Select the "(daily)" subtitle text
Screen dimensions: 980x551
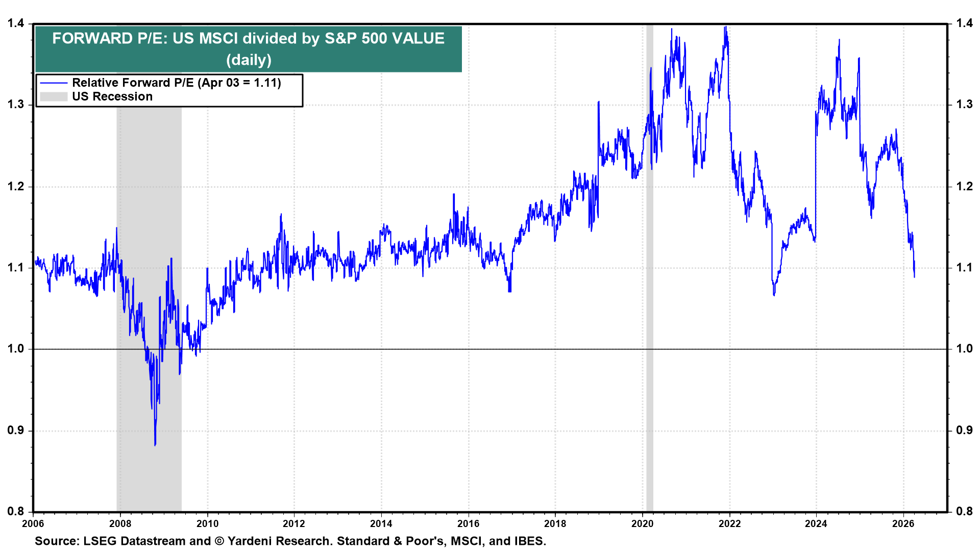coord(249,60)
